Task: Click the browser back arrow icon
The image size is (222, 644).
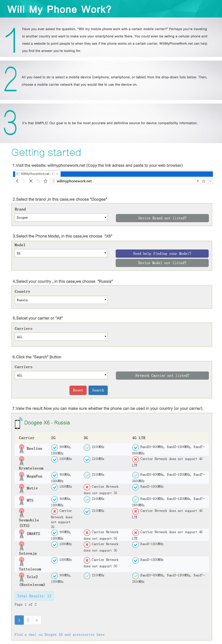Action: [x=17, y=181]
